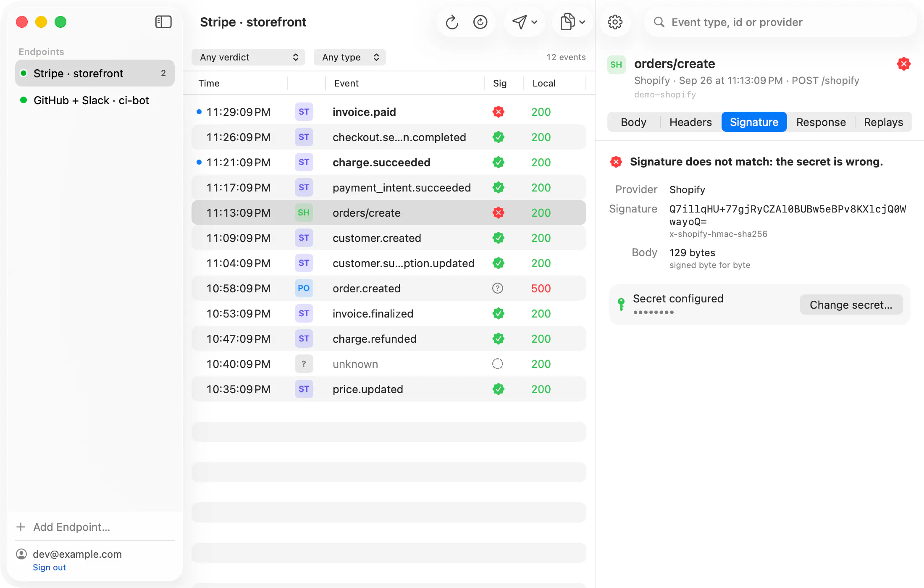924x588 pixels.
Task: Click the SH avatar in detail header
Action: pos(616,65)
